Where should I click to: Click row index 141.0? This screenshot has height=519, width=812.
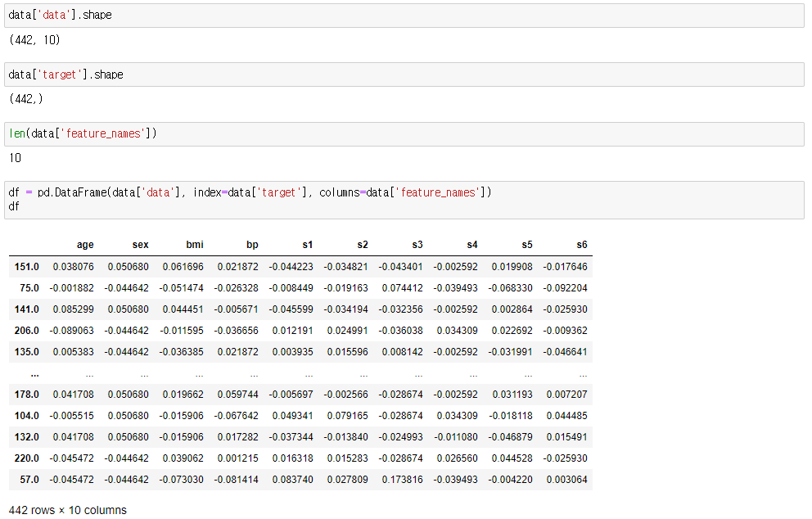26,309
